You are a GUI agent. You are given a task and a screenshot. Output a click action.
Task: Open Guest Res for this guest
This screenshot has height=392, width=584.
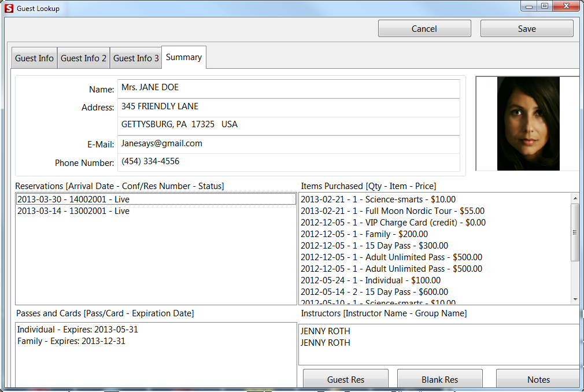(x=345, y=379)
